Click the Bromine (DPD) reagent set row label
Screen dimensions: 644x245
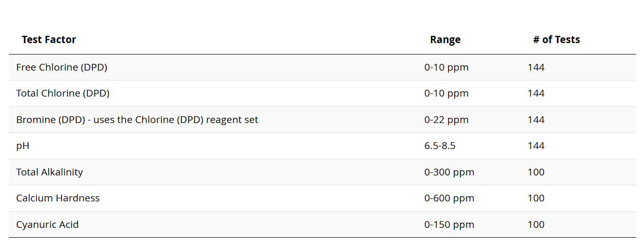click(137, 120)
